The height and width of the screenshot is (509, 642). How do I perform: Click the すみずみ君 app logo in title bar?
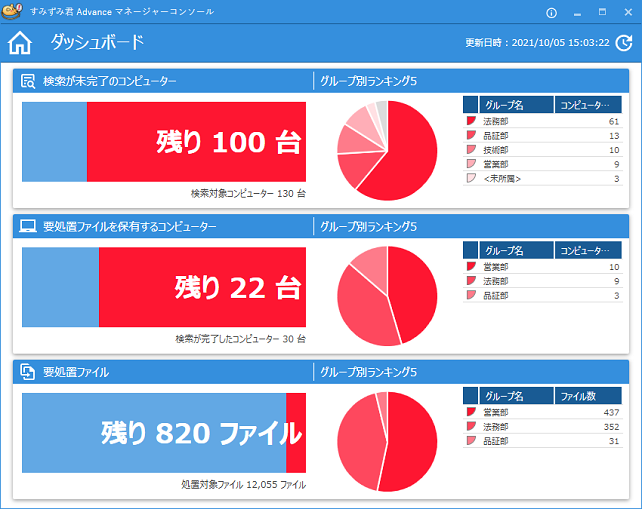click(x=12, y=11)
